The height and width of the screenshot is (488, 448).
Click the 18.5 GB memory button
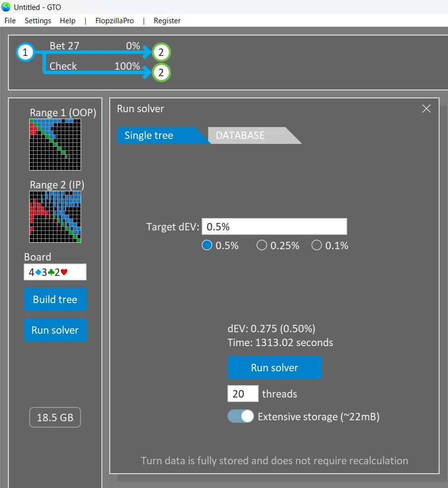pyautogui.click(x=55, y=417)
